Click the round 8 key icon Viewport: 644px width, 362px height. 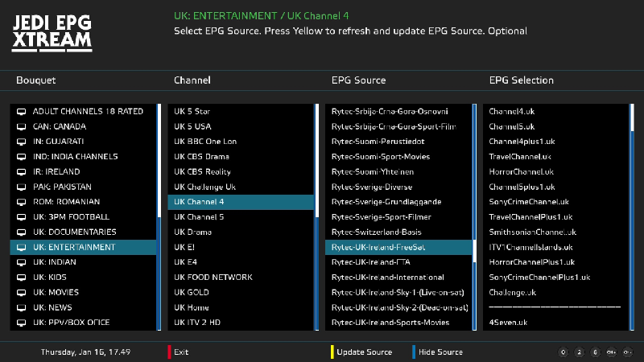(595, 352)
